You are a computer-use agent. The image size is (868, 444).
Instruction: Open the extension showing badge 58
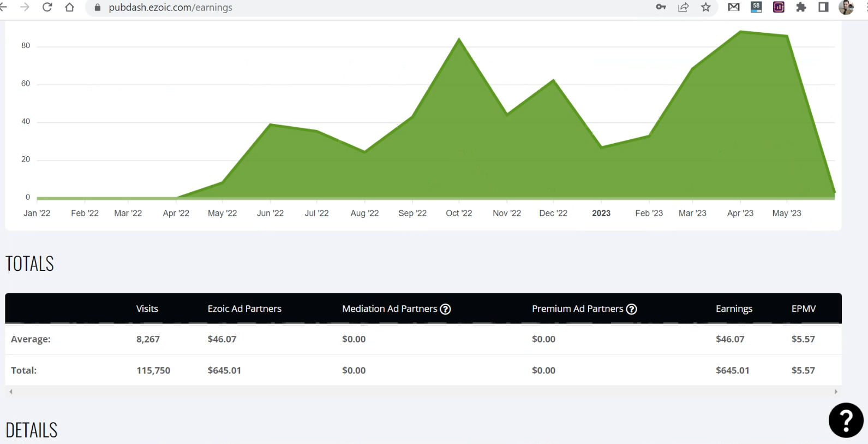(x=756, y=7)
